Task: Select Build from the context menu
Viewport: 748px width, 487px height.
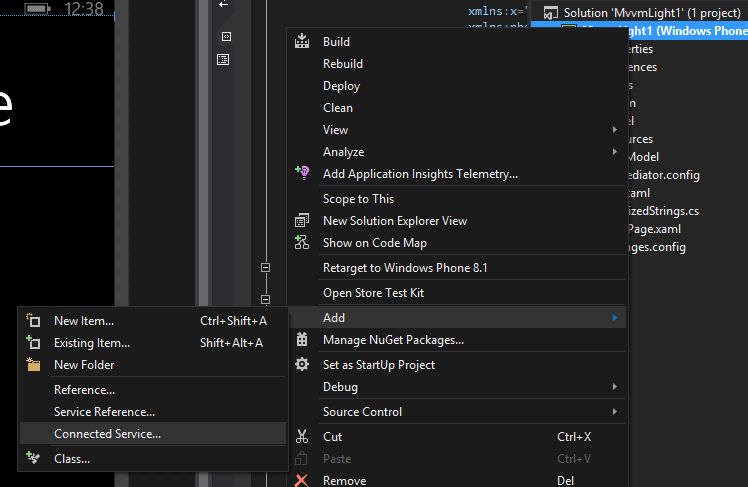Action: (457, 41)
